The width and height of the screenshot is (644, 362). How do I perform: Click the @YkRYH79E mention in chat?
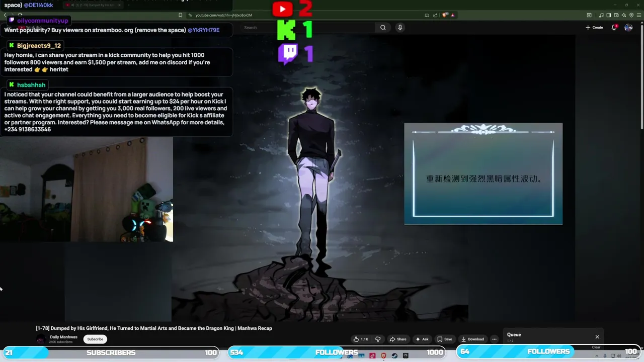click(x=203, y=30)
